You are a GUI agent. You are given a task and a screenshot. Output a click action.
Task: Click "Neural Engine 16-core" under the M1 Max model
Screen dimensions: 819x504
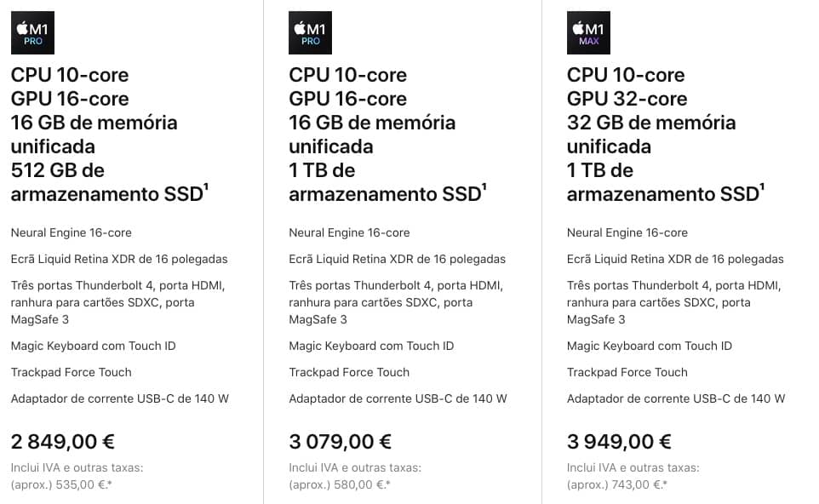coord(627,232)
